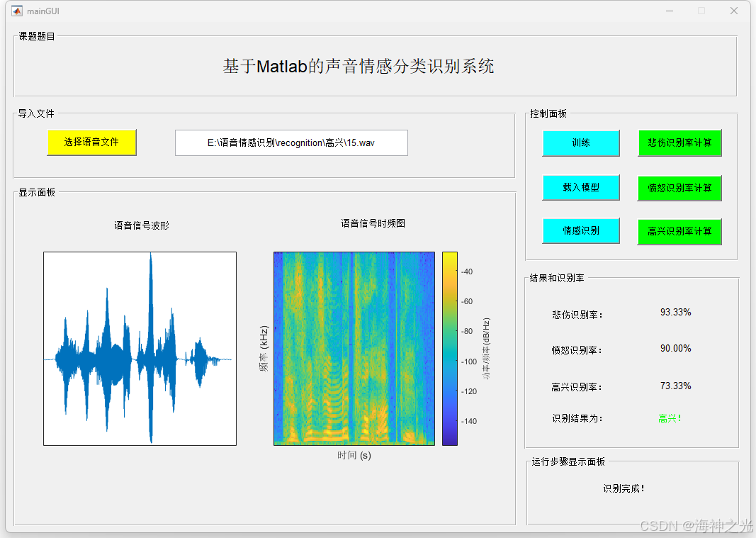756x538 pixels.
Task: Click the -40 colorbar tick label
Action: pyautogui.click(x=467, y=271)
